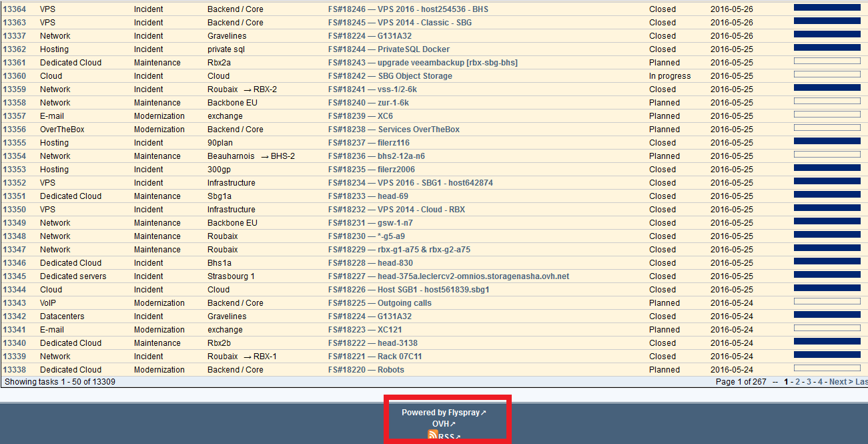This screenshot has width=868, height=444.
Task: Click 'Roubaix → RBX-2' cell
Action: pos(242,89)
